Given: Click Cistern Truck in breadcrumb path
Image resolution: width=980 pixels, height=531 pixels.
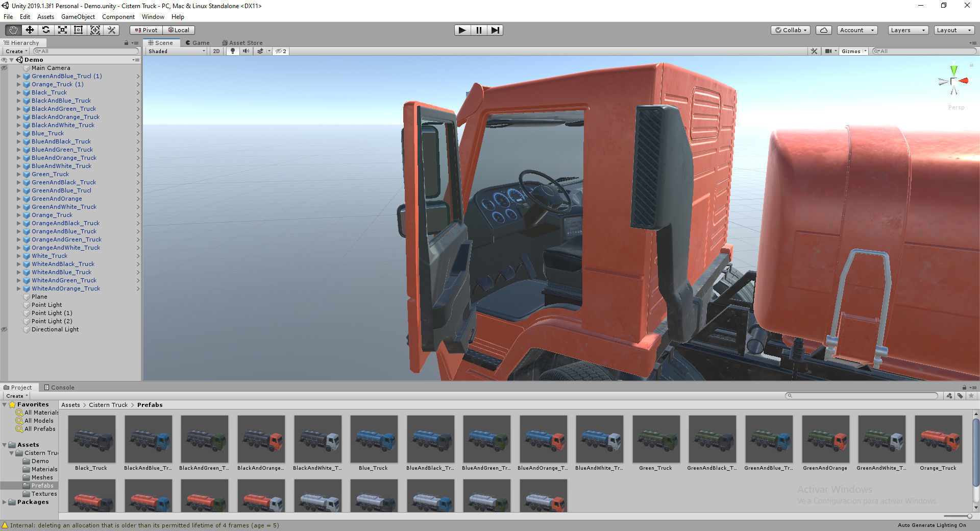Looking at the screenshot, I should pos(108,405).
